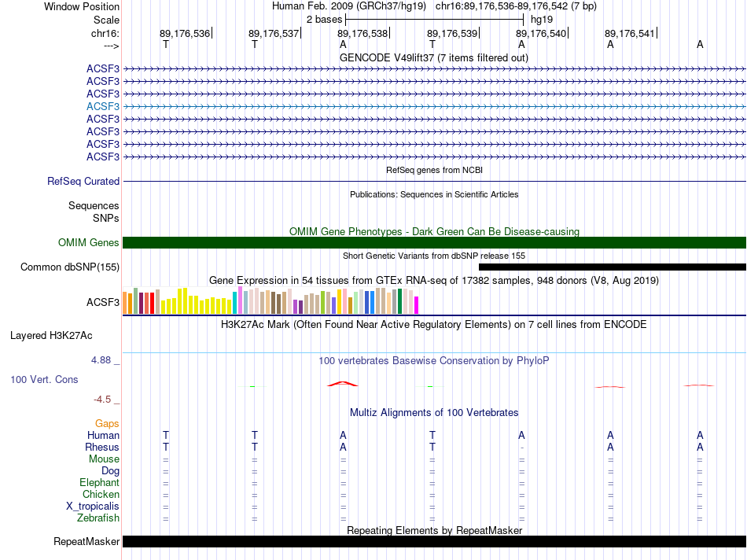The image size is (747, 560).
Task: Open the GENCODE V49lift37 track title
Action: coord(434,57)
